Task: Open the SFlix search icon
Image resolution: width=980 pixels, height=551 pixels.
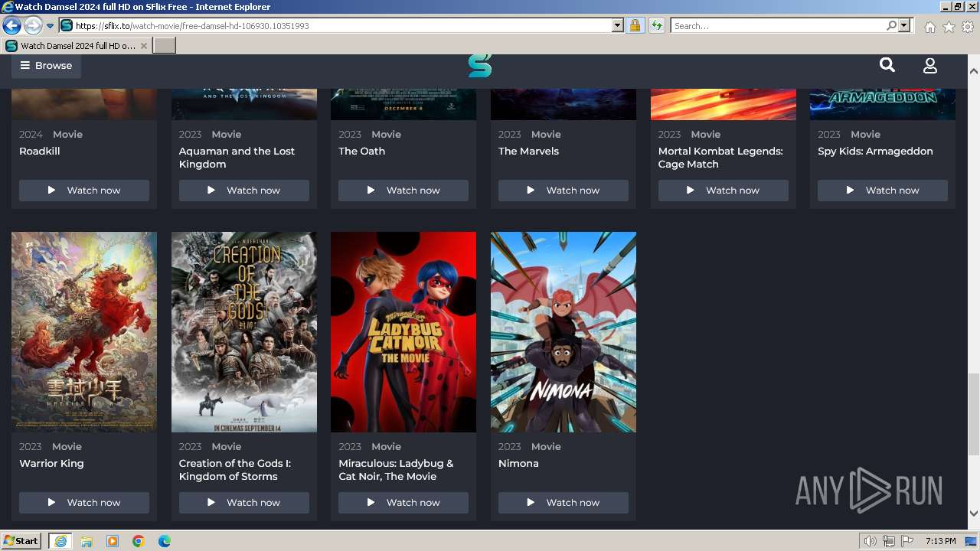Action: 887,65
